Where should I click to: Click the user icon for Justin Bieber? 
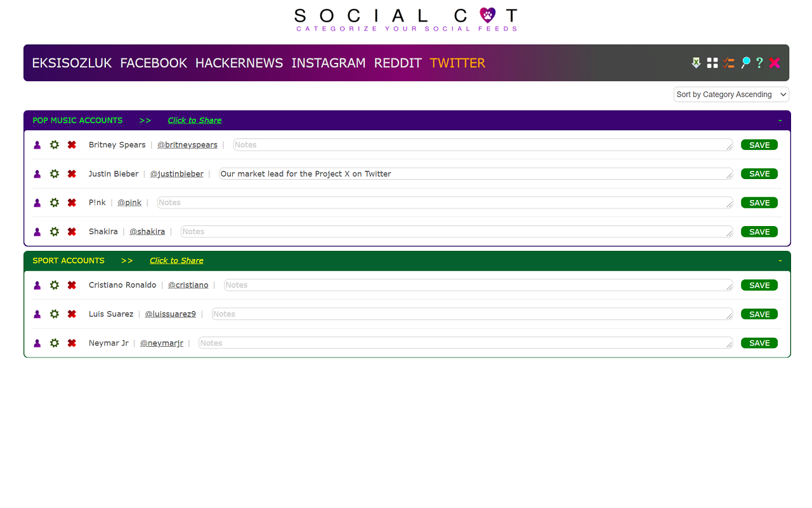pyautogui.click(x=37, y=174)
